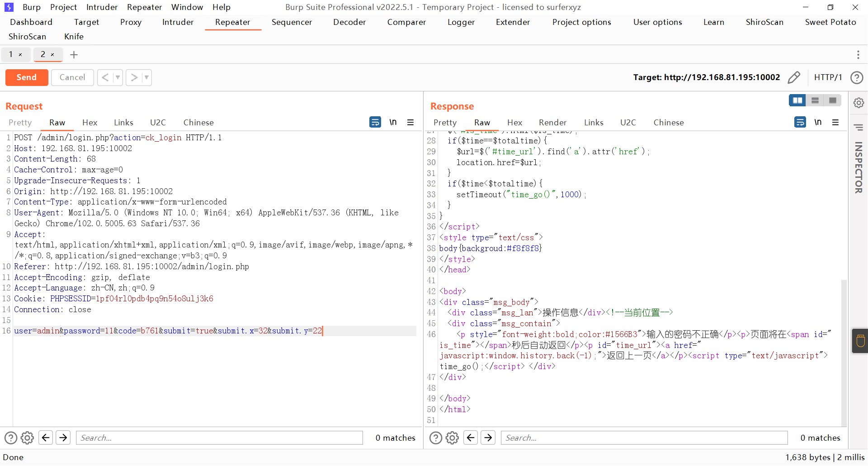Go to next match in Response search
Image resolution: width=868 pixels, height=466 pixels.
[x=488, y=437]
